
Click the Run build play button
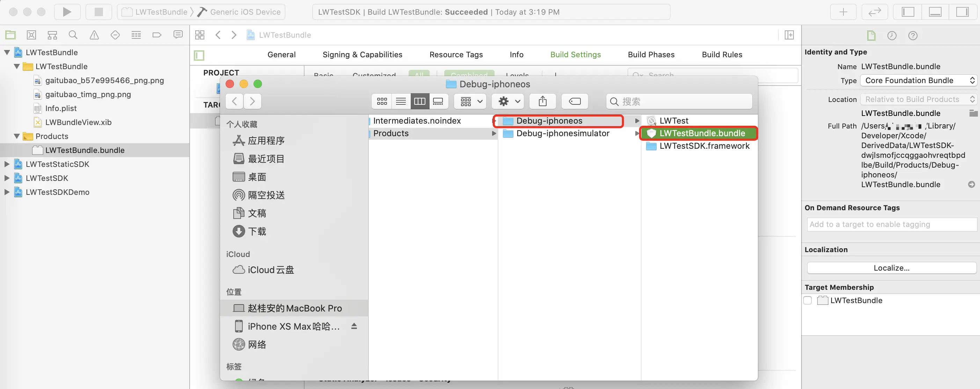pos(67,12)
